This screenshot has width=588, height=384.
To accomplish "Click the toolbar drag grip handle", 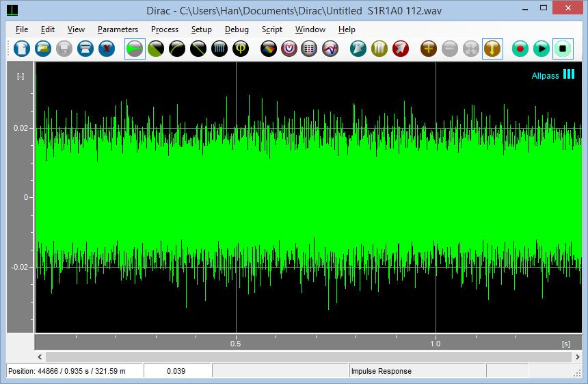I will tap(8, 49).
